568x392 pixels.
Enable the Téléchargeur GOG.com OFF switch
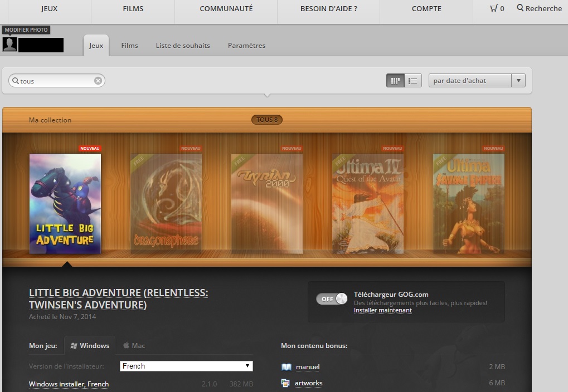(x=332, y=298)
